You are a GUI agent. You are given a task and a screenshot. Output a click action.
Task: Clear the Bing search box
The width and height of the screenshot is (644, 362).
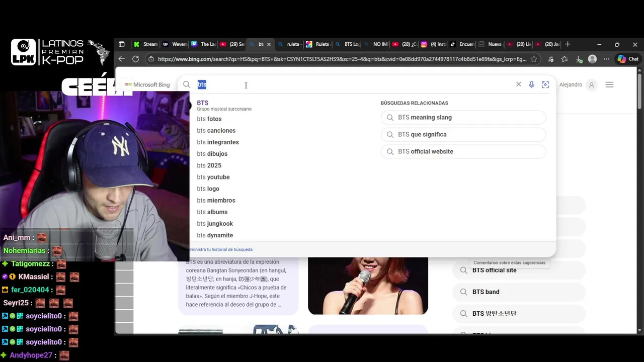519,84
